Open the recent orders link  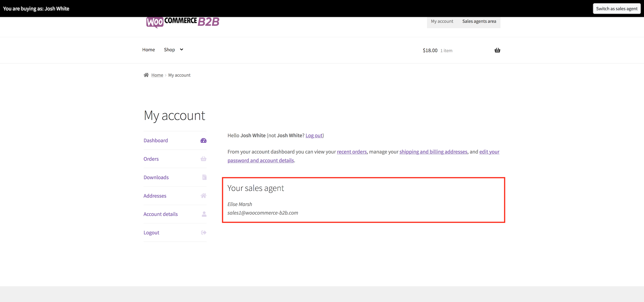click(352, 152)
